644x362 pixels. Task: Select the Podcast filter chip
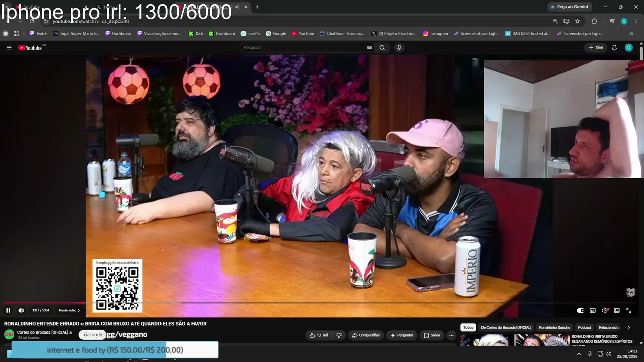point(585,328)
